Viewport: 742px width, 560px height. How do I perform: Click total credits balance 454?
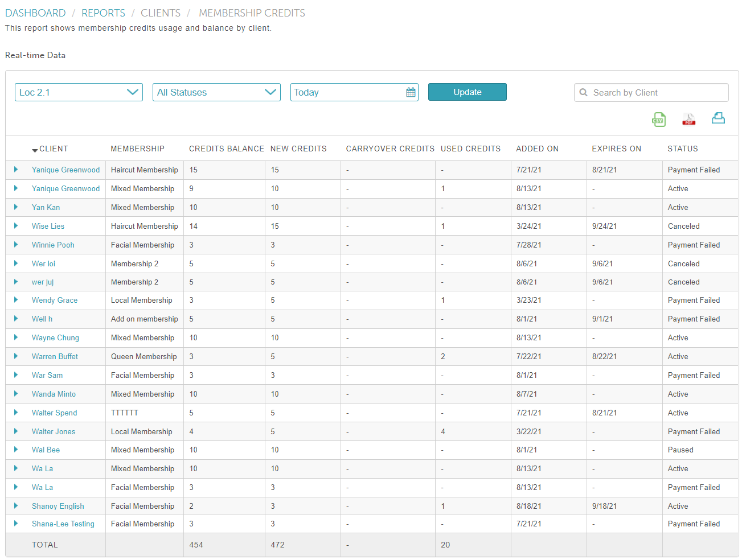click(196, 545)
